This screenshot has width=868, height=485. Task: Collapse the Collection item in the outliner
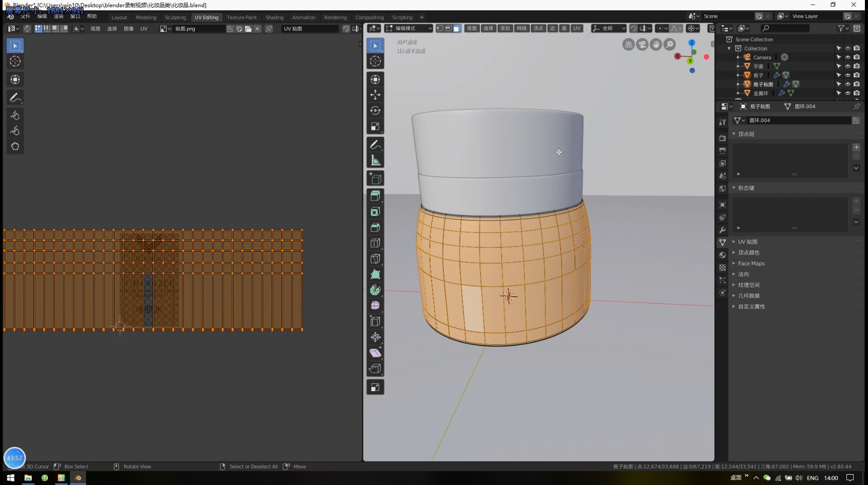(730, 48)
